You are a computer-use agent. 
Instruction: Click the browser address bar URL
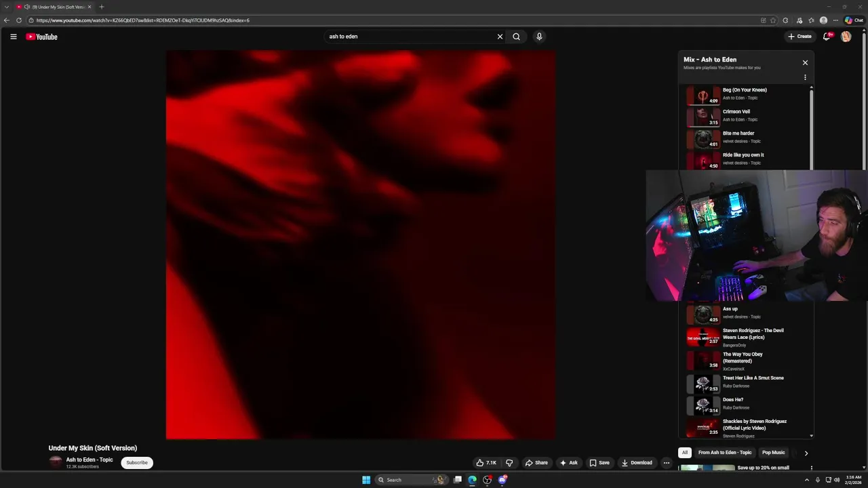coord(143,20)
